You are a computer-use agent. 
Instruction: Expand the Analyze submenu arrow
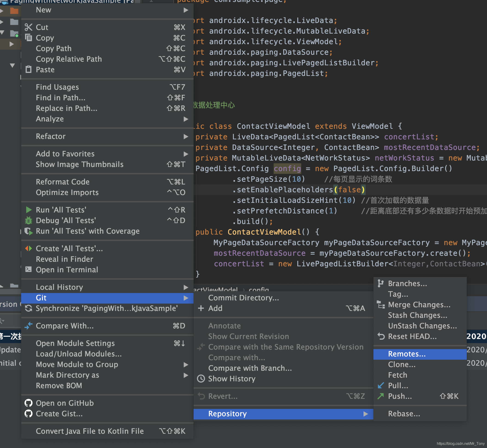coord(186,119)
